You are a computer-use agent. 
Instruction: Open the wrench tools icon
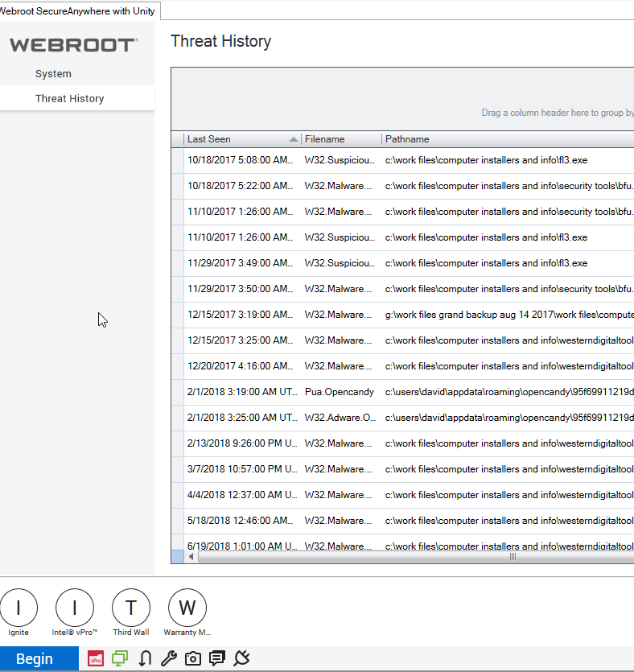tap(169, 658)
